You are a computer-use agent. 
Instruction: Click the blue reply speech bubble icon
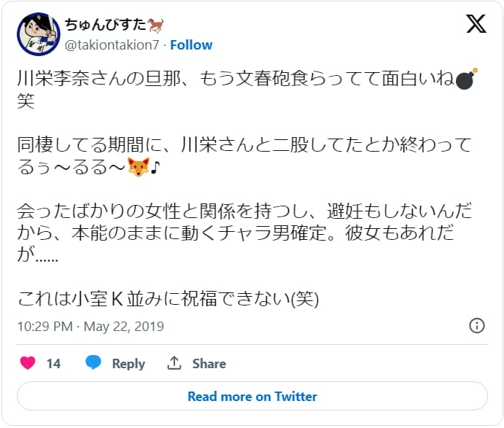(93, 362)
